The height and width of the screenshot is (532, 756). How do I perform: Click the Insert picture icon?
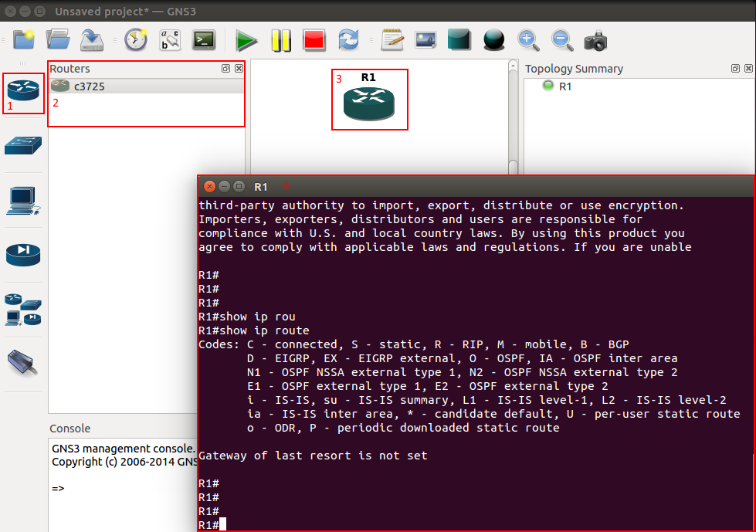(x=425, y=40)
